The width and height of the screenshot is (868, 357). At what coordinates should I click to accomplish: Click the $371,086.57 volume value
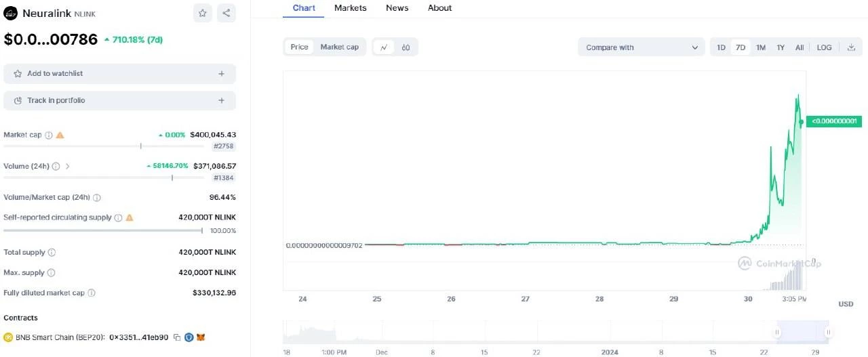[x=214, y=166]
